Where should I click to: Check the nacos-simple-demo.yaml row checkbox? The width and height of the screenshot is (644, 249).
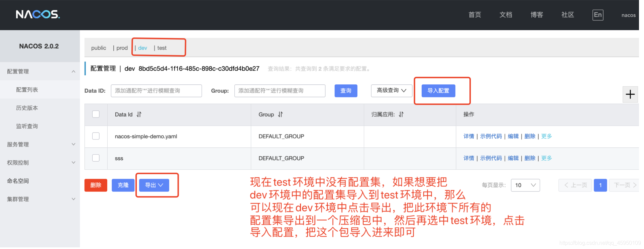[96, 136]
